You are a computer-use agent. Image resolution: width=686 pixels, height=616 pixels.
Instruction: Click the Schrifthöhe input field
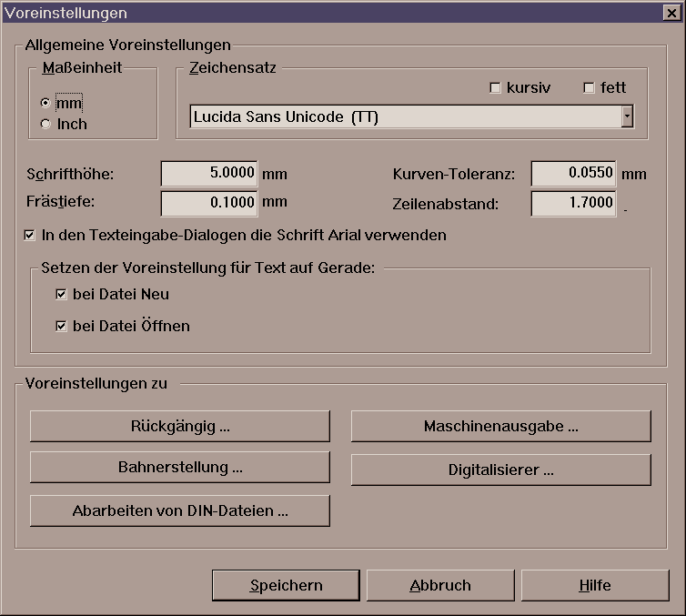coord(209,173)
